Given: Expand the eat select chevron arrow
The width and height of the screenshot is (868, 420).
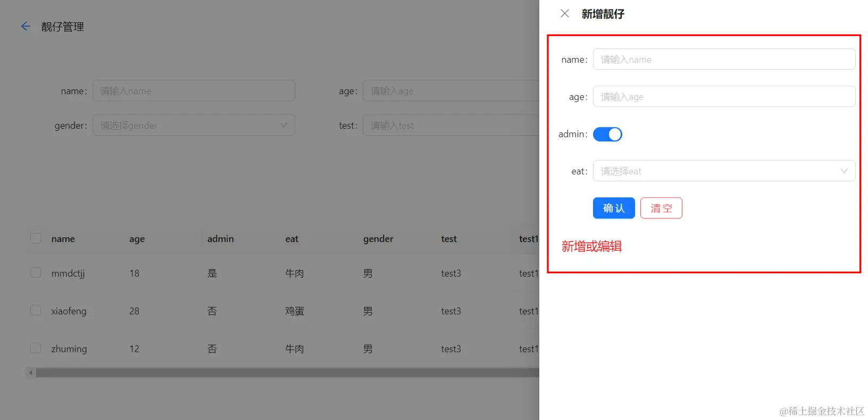Looking at the screenshot, I should click(x=844, y=171).
